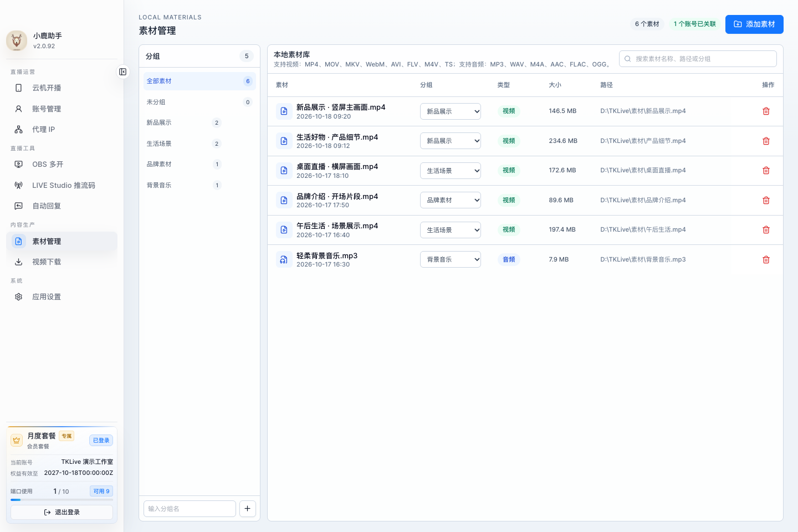Click the 音频 type tag
This screenshot has width=798, height=532.
(509, 259)
